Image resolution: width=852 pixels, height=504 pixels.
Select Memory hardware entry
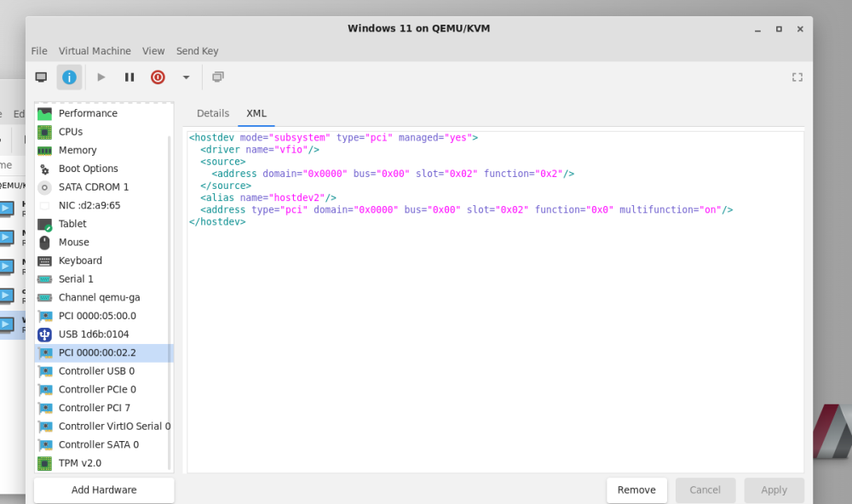point(104,150)
